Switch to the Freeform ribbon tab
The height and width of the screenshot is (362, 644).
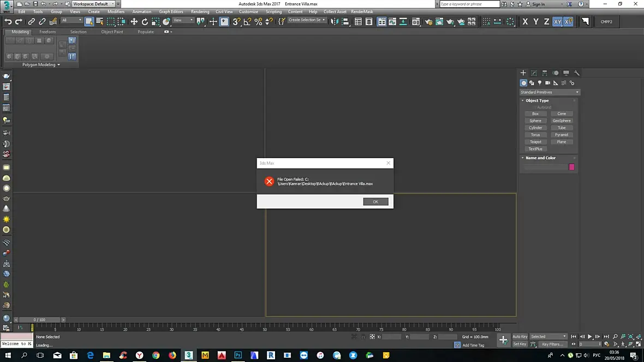[47, 32]
